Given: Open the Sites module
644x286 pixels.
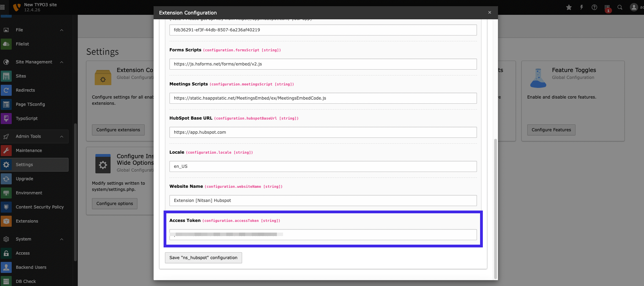Looking at the screenshot, I should (34, 76).
